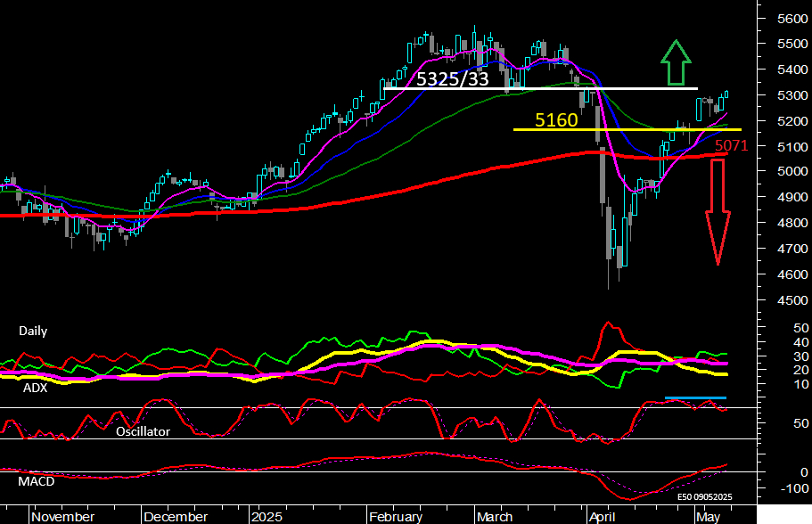This screenshot has height=524, width=812.
Task: Click the 4500 price scale value
Action: [x=792, y=300]
